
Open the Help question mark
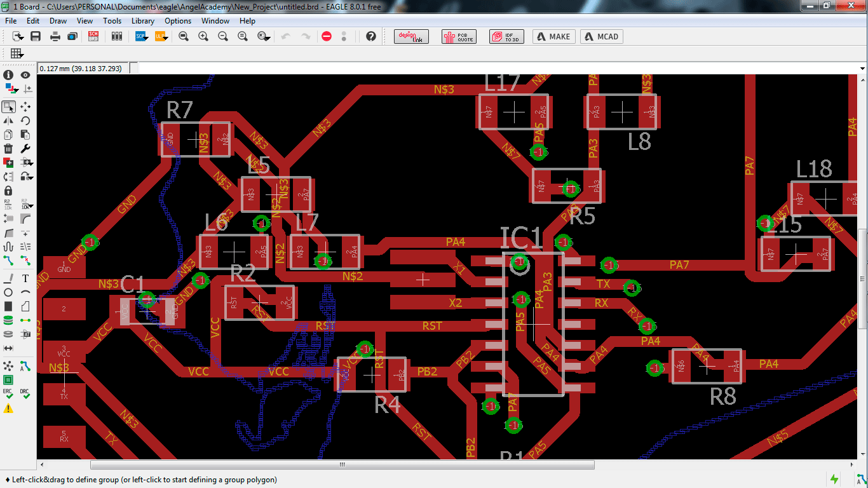pos(371,37)
